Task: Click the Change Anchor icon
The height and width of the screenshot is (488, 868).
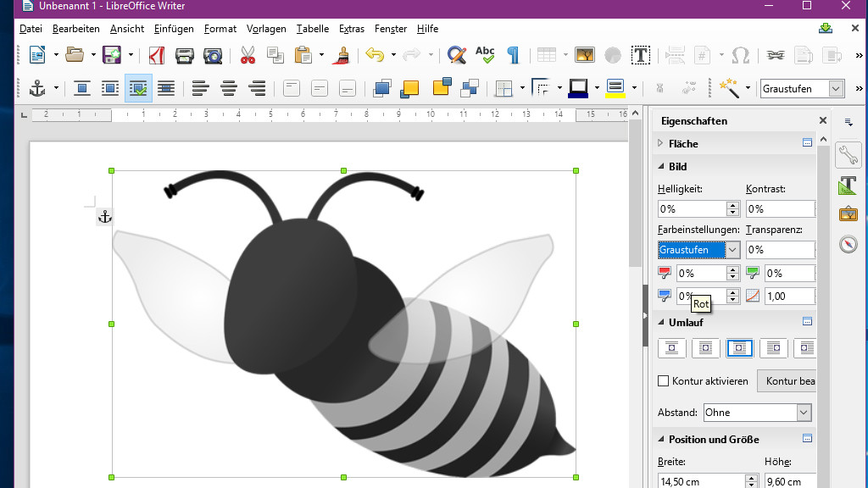Action: point(37,88)
